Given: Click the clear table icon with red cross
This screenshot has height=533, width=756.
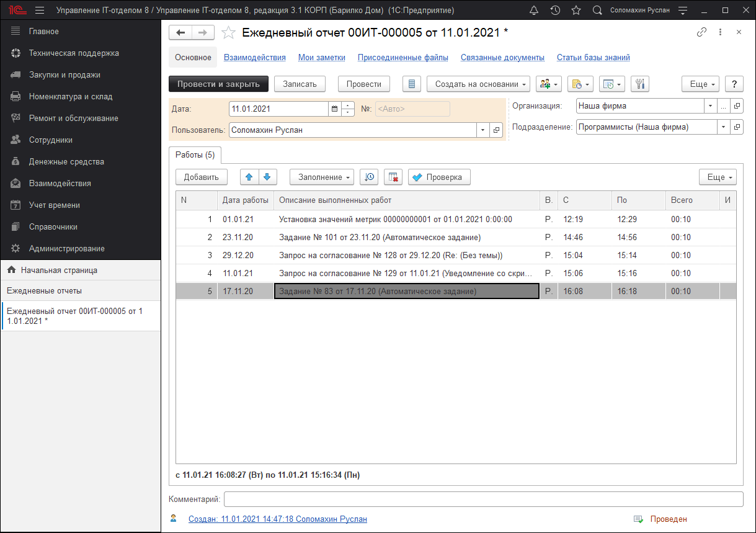Looking at the screenshot, I should point(393,177).
